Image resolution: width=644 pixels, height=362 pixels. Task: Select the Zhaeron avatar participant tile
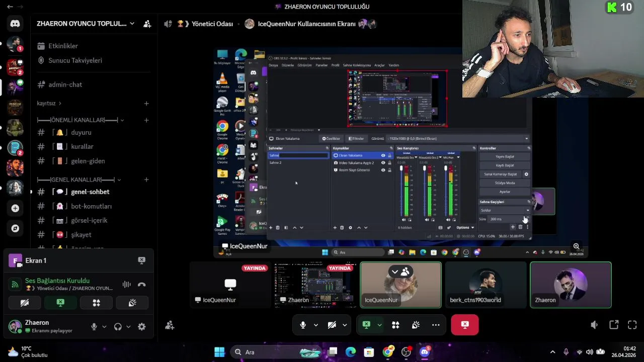[x=571, y=285]
